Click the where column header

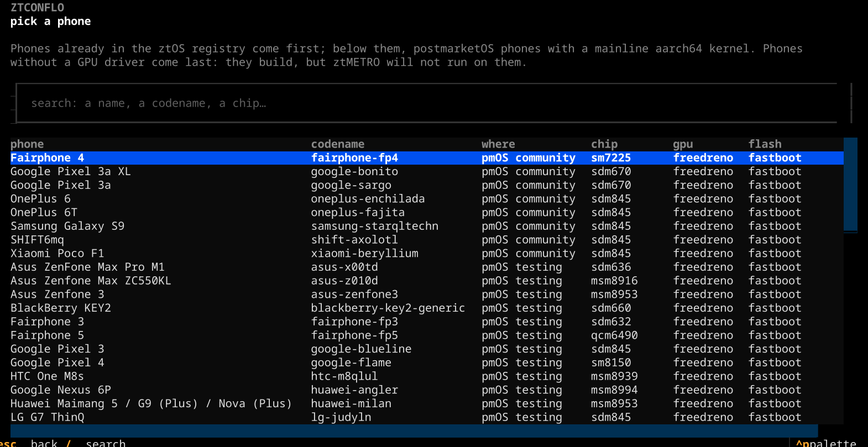click(498, 144)
